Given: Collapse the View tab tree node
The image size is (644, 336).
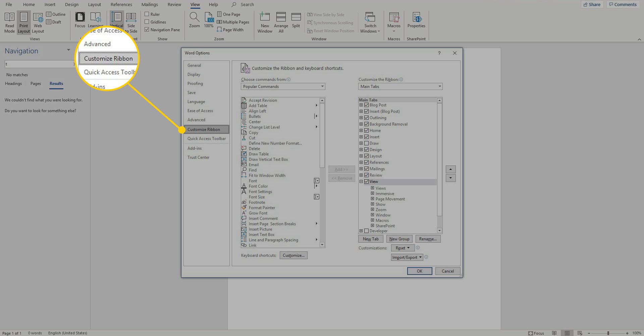Looking at the screenshot, I should coord(361,182).
